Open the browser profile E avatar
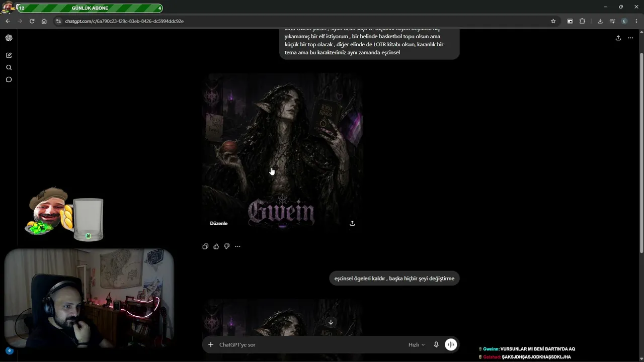Screen dimensions: 644x362 624,21
